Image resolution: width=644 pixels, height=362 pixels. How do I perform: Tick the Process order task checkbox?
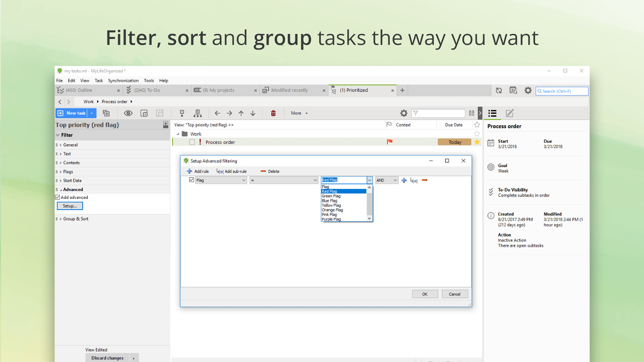(x=192, y=142)
